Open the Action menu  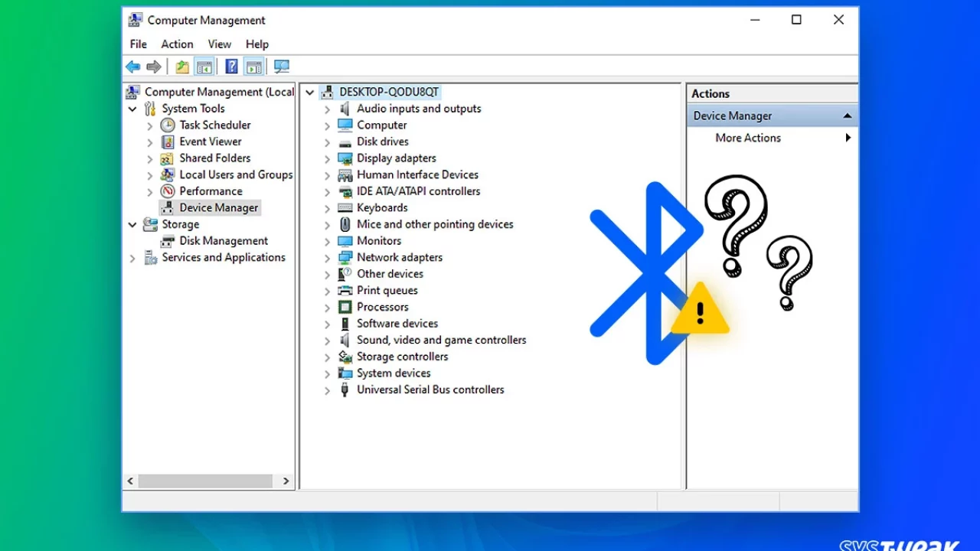pos(177,44)
